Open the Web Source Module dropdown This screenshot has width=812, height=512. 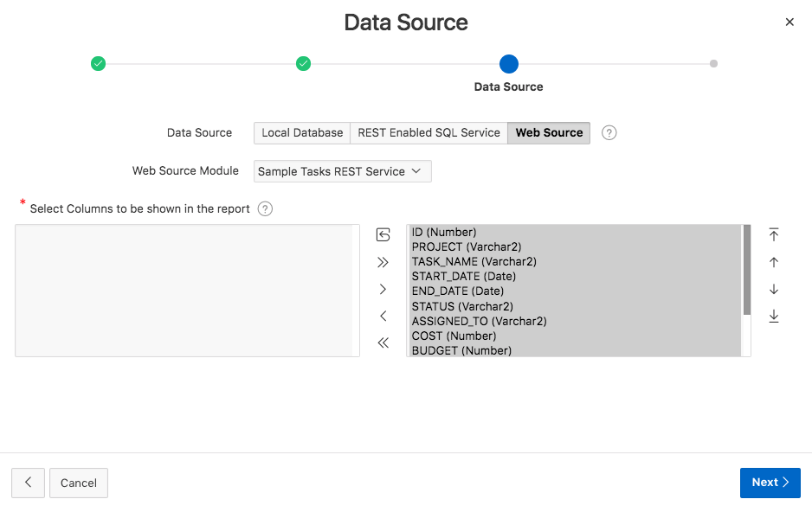coord(342,171)
